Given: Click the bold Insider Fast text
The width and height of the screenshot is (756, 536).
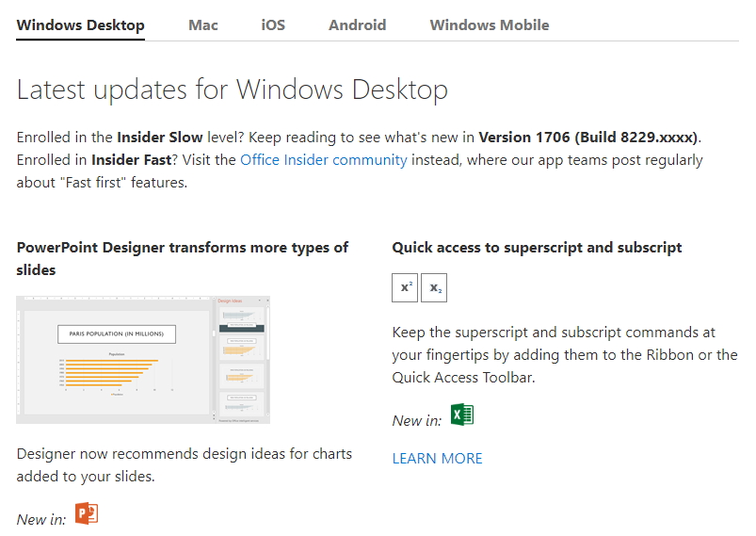Looking at the screenshot, I should [132, 160].
